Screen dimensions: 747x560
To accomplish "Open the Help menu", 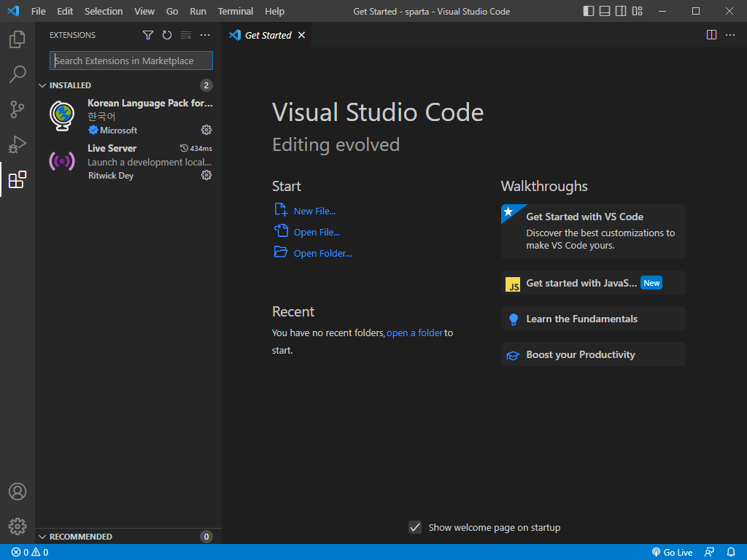I will (x=274, y=11).
